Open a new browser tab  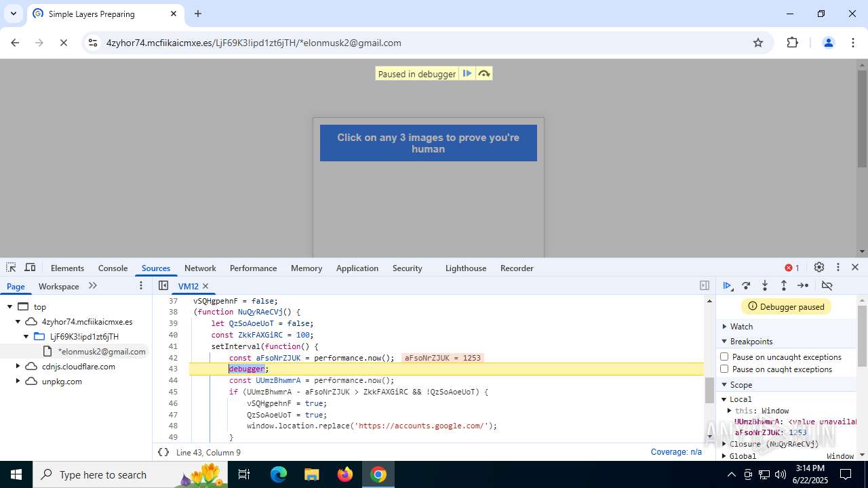point(198,14)
